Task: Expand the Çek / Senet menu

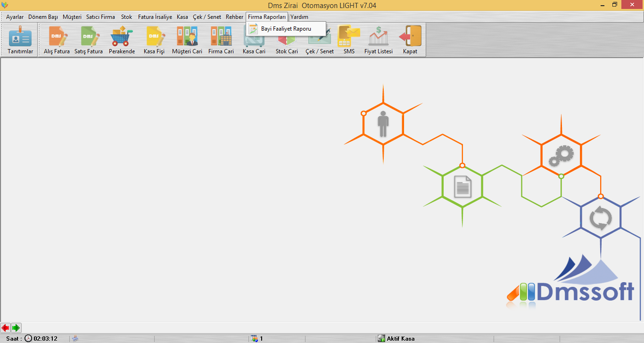Action: [x=207, y=17]
